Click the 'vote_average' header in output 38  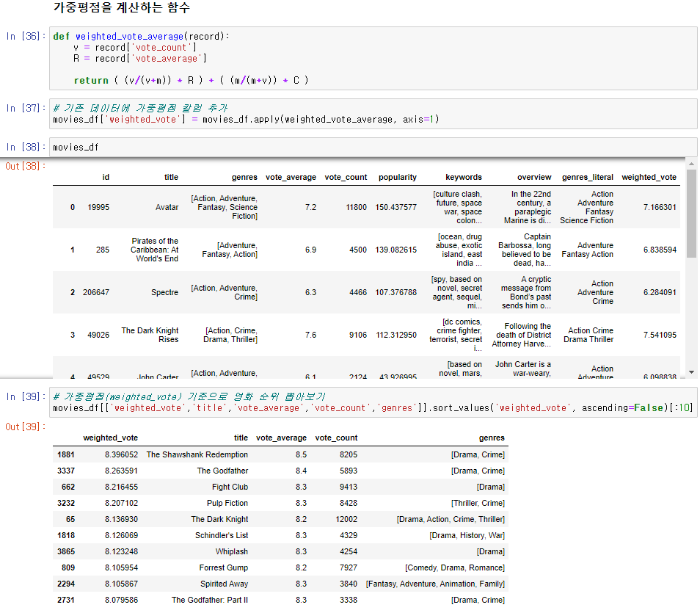pyautogui.click(x=291, y=177)
